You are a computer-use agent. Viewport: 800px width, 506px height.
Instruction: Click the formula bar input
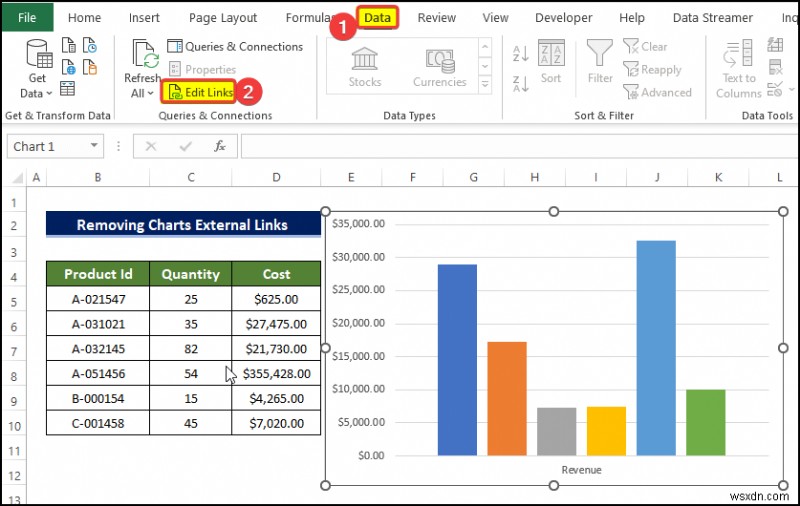click(x=519, y=146)
